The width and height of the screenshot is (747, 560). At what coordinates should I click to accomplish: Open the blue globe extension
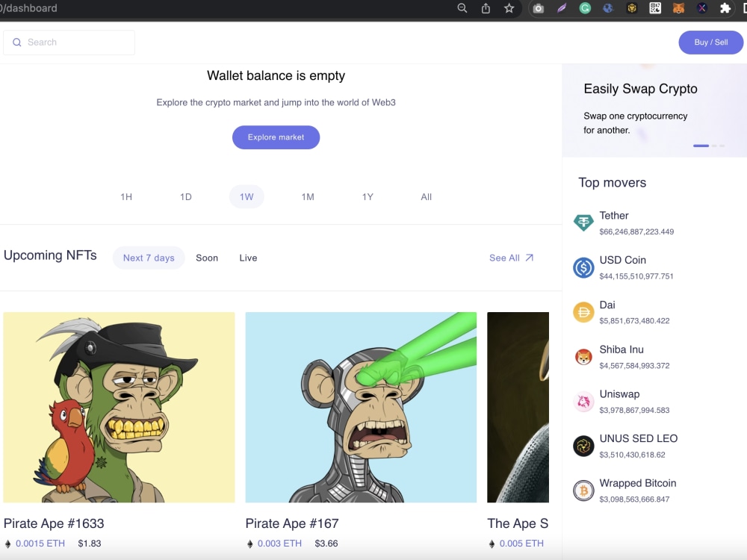click(608, 8)
